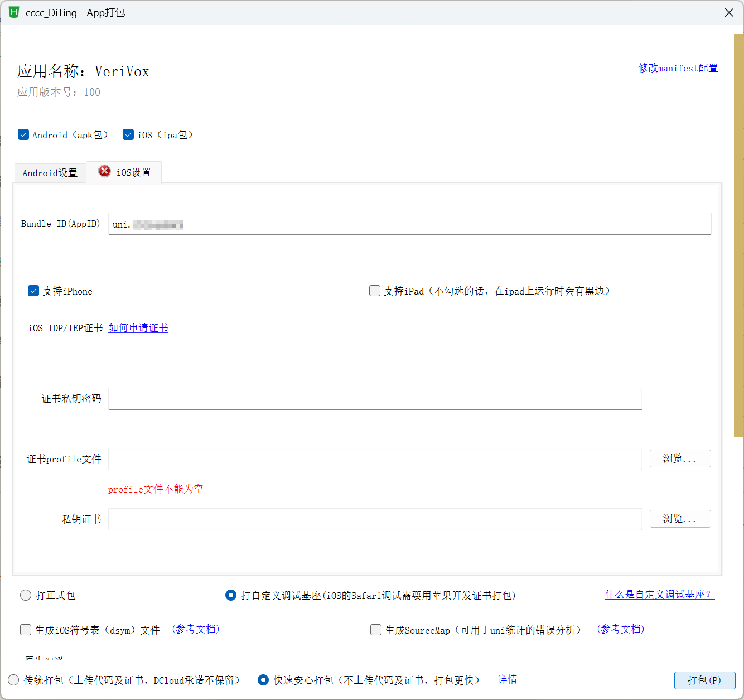Switch to the iOS设置 tab
This screenshot has width=744, height=700.
124,172
